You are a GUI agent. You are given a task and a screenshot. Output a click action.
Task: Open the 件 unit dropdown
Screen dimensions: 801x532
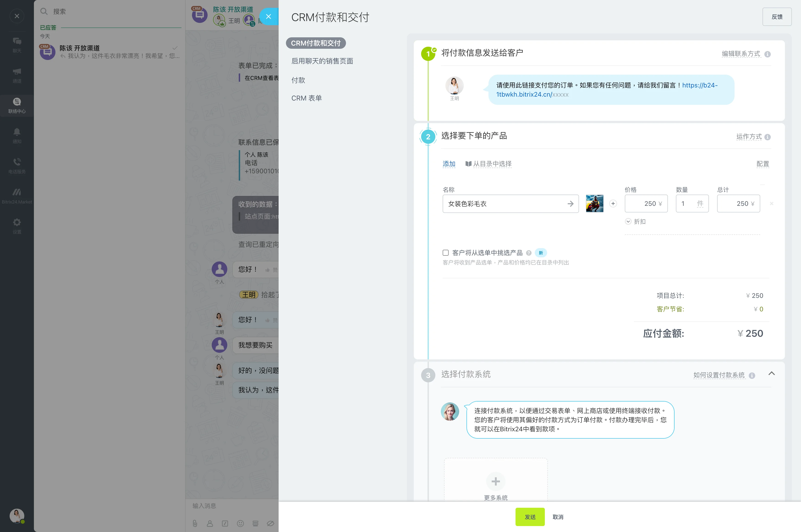[700, 204]
